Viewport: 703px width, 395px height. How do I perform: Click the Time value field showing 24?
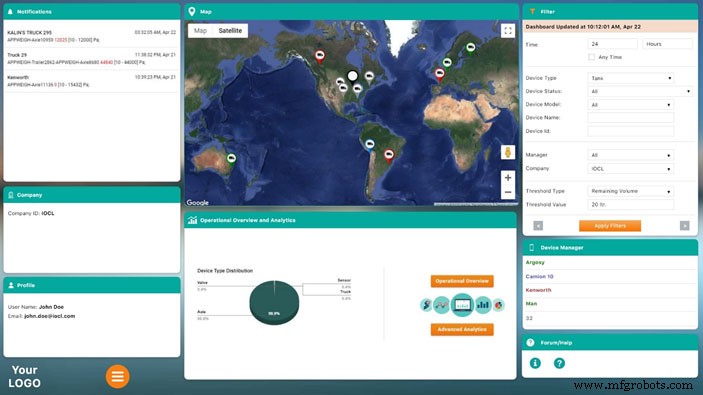[612, 44]
